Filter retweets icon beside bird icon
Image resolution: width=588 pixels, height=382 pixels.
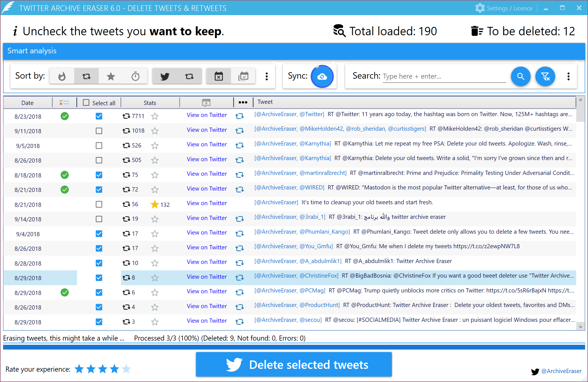click(189, 76)
